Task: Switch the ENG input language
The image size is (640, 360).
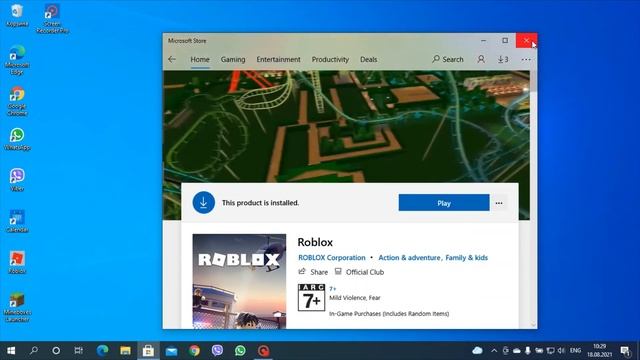Action: (576, 351)
